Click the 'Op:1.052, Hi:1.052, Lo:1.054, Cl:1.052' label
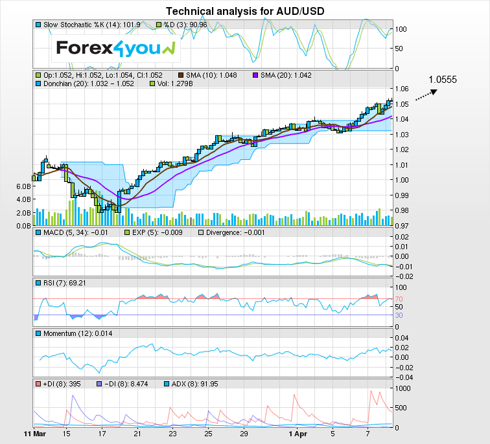The width and height of the screenshot is (490, 444). tap(103, 75)
